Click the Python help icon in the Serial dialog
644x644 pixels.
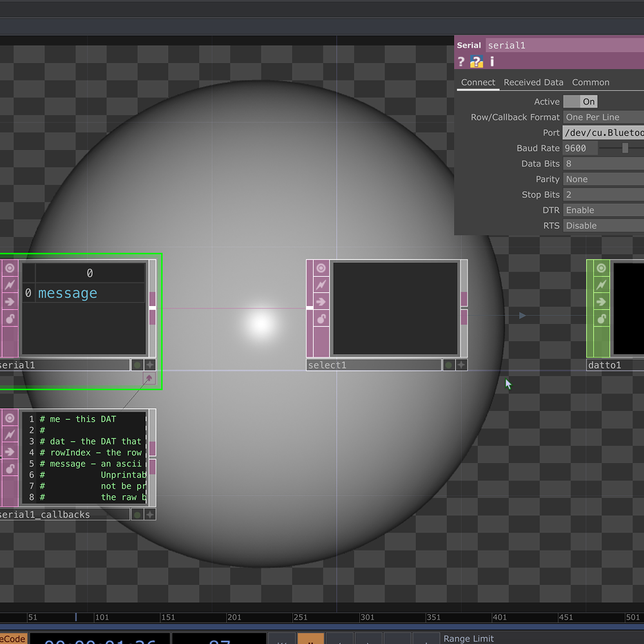pyautogui.click(x=476, y=61)
